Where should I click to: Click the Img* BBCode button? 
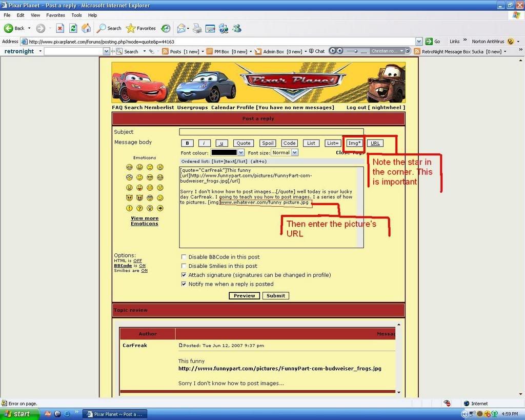(x=354, y=144)
